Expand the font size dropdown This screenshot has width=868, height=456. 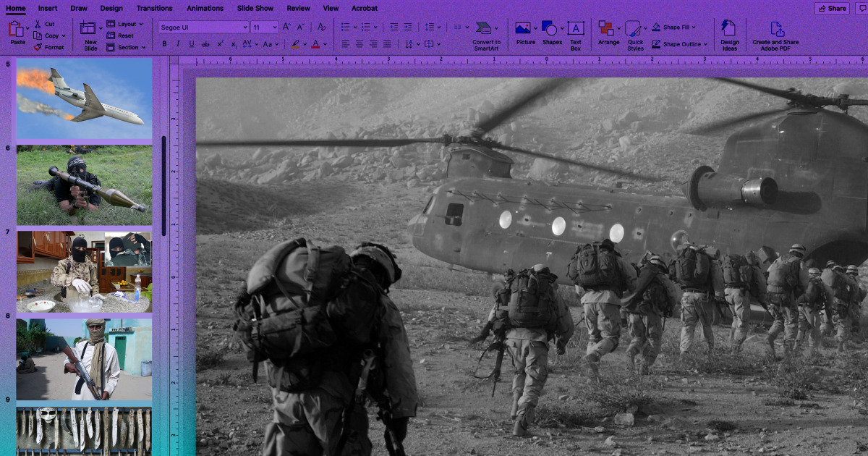pyautogui.click(x=274, y=27)
